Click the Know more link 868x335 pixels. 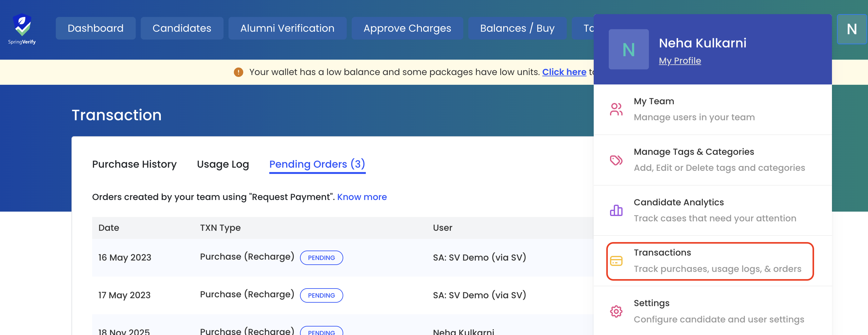(x=361, y=197)
